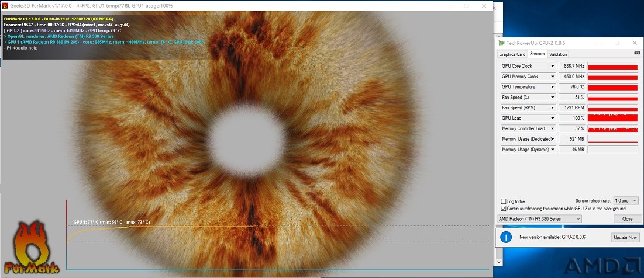Image resolution: width=644 pixels, height=278 pixels.
Task: Click the GPU 1 temperature graph label
Action: pos(112,222)
